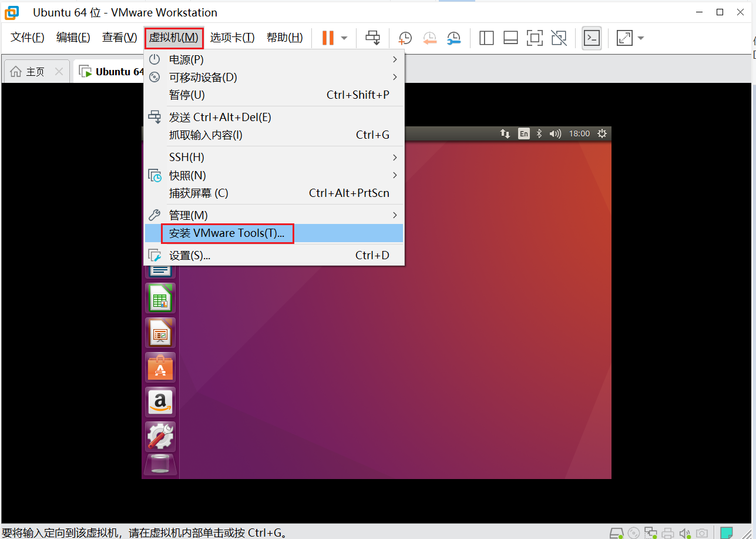Image resolution: width=756 pixels, height=539 pixels.
Task: Open the 查看(V) menu
Action: click(119, 38)
